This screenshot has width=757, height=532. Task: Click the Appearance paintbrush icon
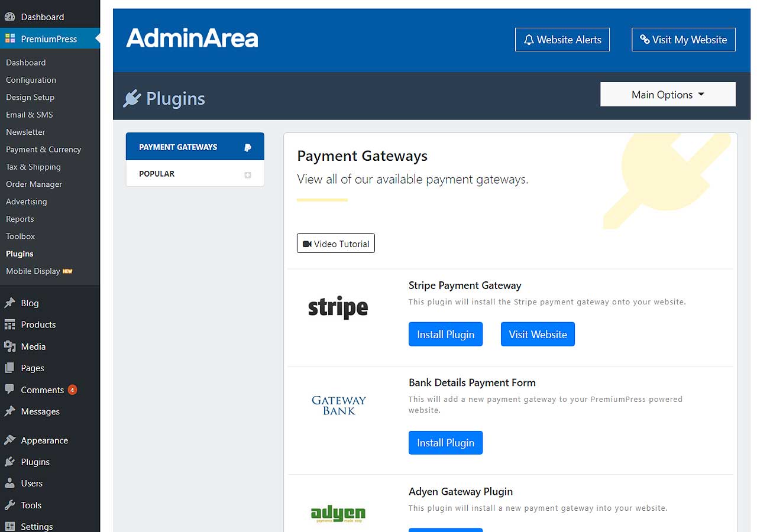(x=9, y=440)
